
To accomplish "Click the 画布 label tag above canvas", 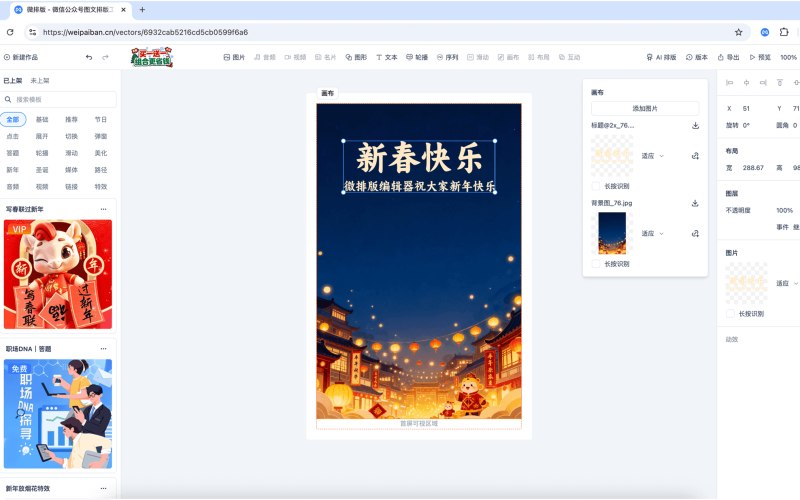I will [328, 93].
